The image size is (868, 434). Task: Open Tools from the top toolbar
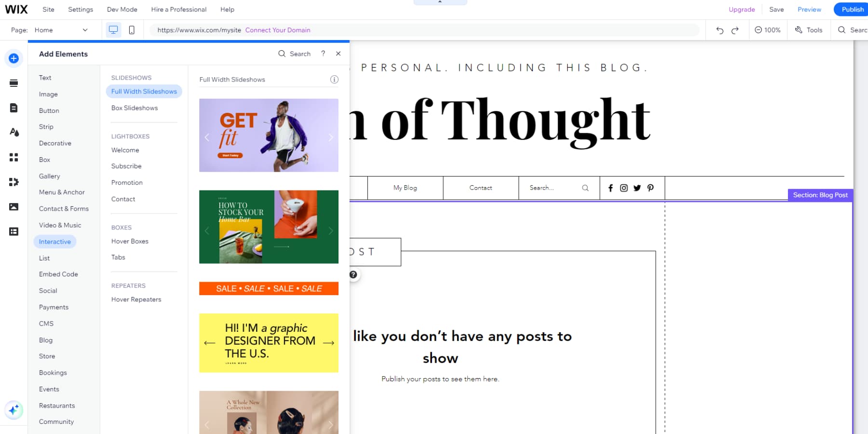pos(809,30)
